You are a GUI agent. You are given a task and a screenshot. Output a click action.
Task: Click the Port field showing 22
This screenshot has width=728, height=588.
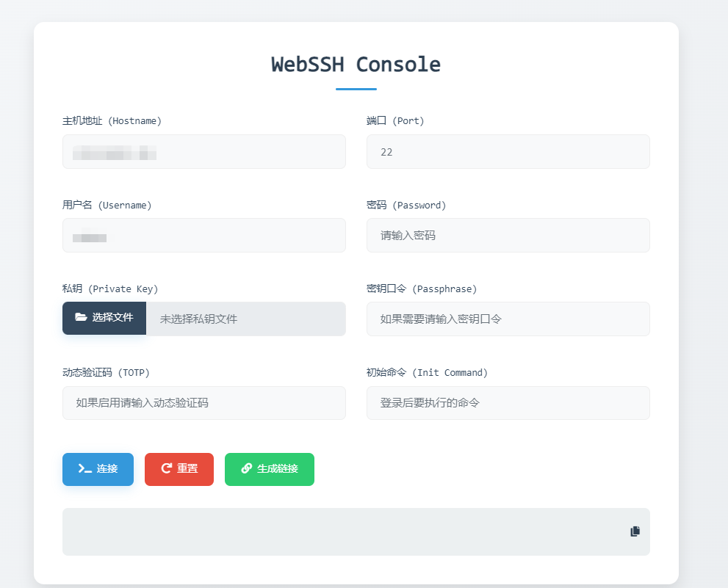(508, 152)
